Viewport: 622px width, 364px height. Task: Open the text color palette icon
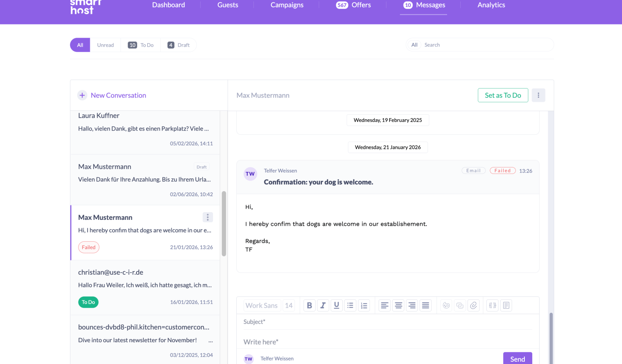pos(446,305)
